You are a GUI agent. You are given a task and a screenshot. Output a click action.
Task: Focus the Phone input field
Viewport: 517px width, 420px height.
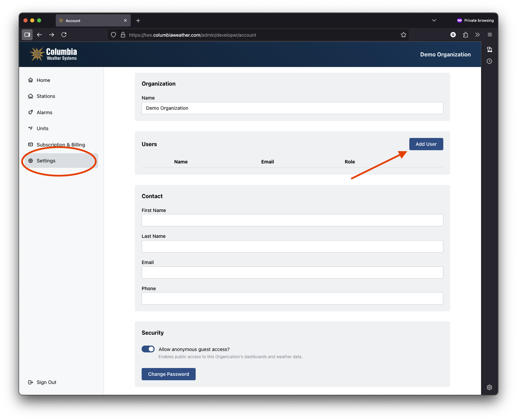click(292, 298)
